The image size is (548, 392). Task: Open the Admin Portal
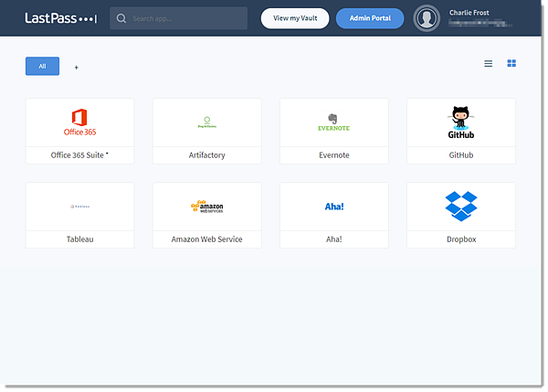(370, 18)
